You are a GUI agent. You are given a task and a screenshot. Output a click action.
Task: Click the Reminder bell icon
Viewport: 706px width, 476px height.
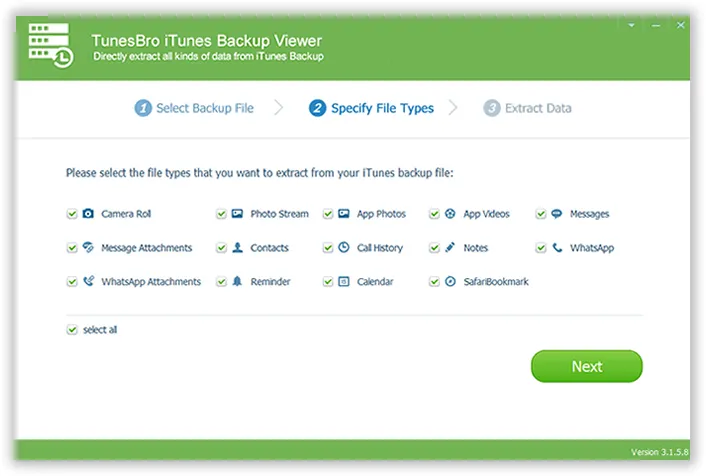237,282
